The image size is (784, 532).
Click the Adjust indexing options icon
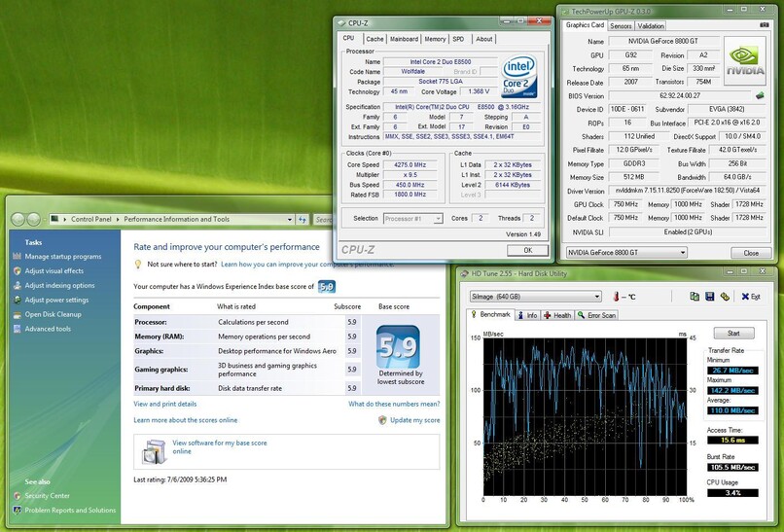[17, 285]
